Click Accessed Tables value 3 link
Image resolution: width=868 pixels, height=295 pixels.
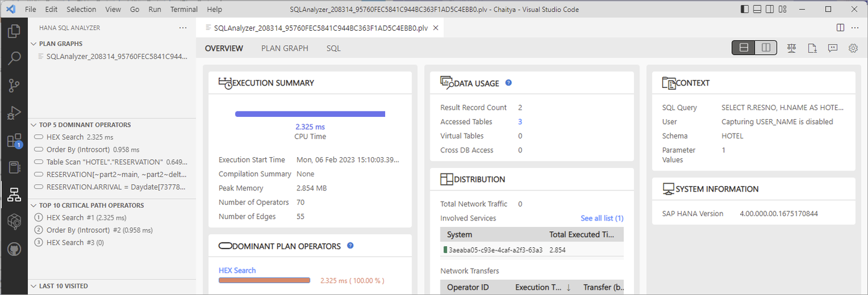pos(520,122)
